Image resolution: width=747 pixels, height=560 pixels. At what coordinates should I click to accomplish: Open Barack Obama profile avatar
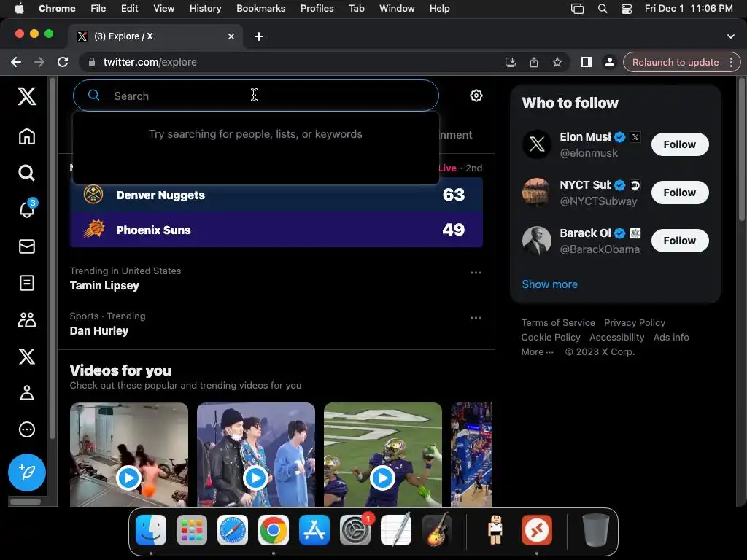pos(537,241)
